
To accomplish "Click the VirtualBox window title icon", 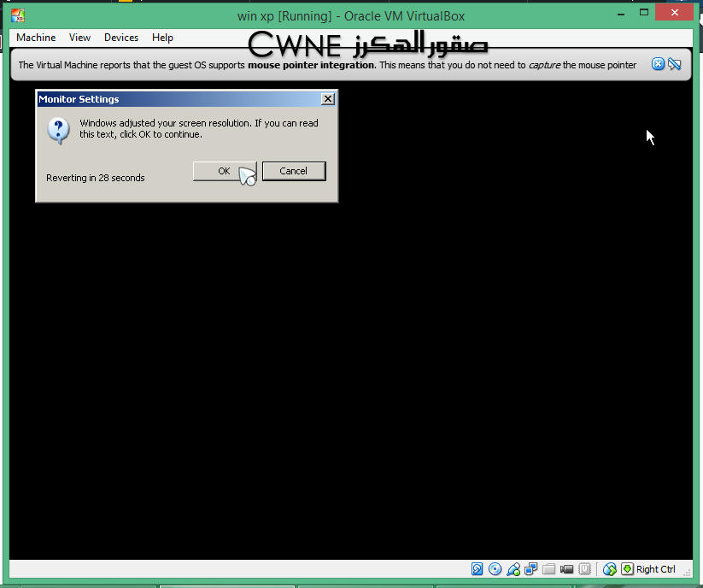I will 18,15.
